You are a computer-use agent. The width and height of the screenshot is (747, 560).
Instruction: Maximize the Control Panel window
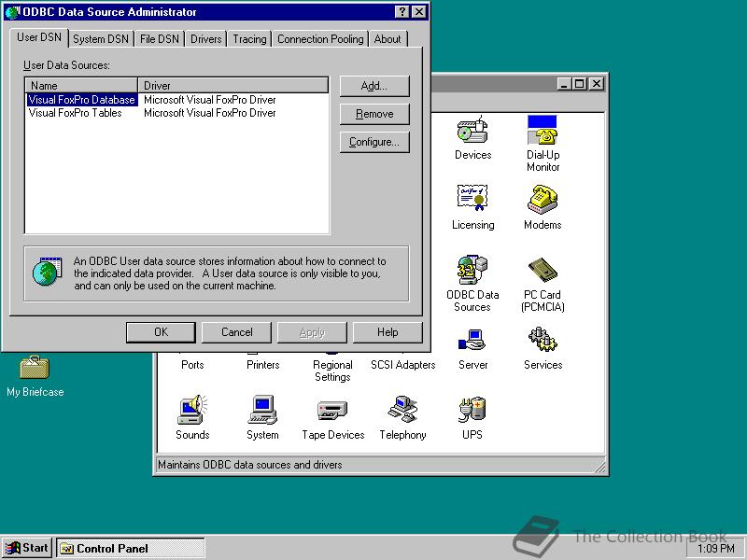tap(580, 84)
